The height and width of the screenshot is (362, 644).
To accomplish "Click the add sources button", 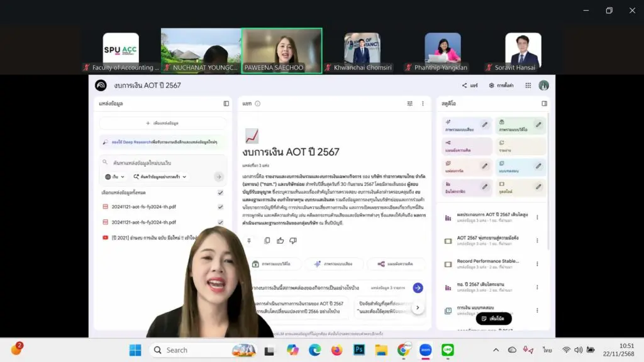I will click(x=162, y=123).
